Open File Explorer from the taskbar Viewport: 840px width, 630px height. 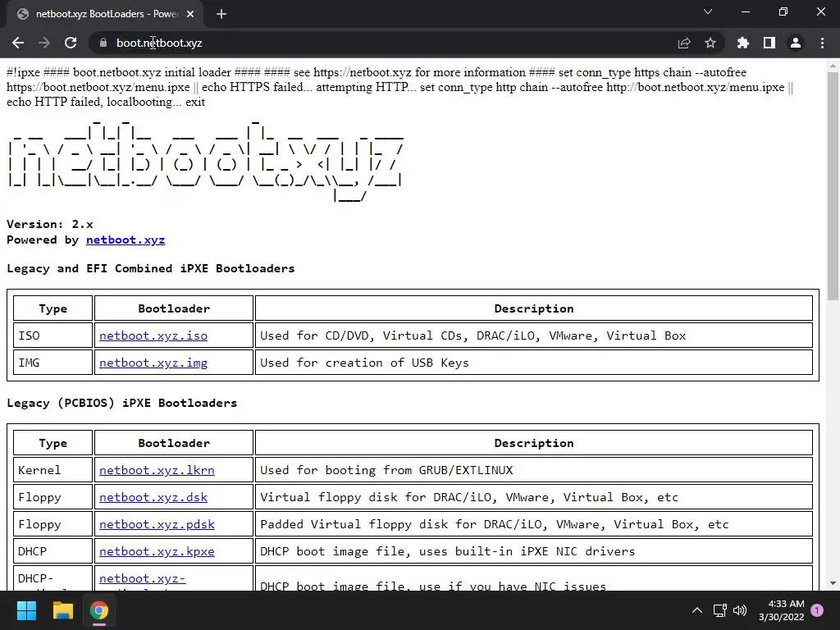pyautogui.click(x=62, y=610)
